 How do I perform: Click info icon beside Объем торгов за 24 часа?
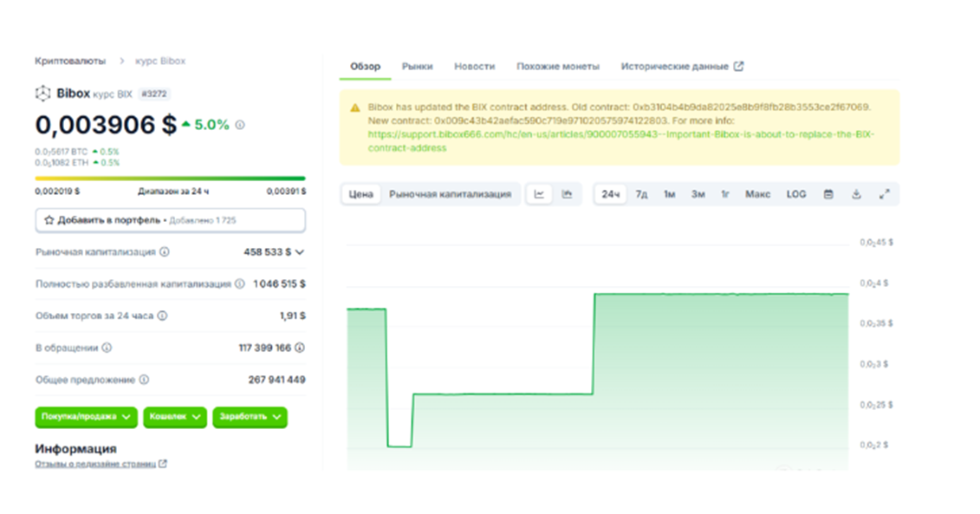point(162,316)
